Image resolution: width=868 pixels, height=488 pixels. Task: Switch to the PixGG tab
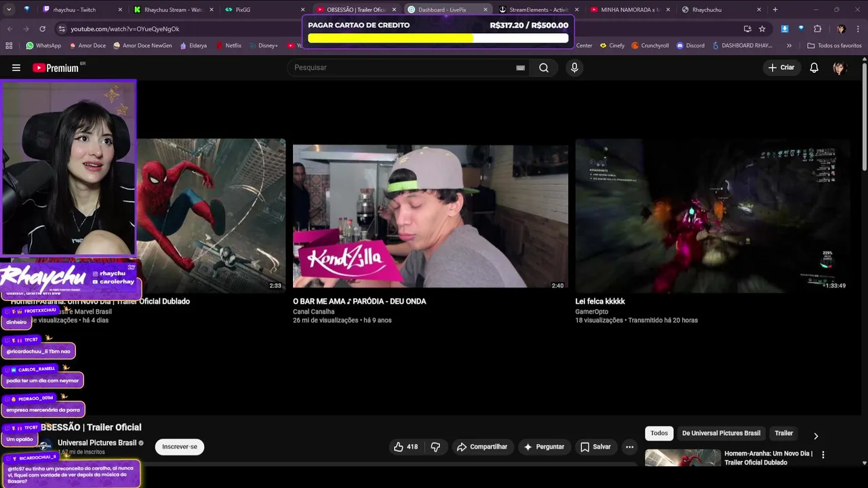pyautogui.click(x=243, y=9)
